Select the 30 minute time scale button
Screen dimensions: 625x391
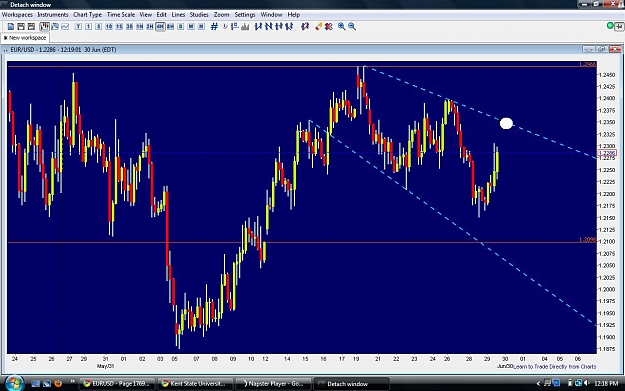[x=130, y=27]
